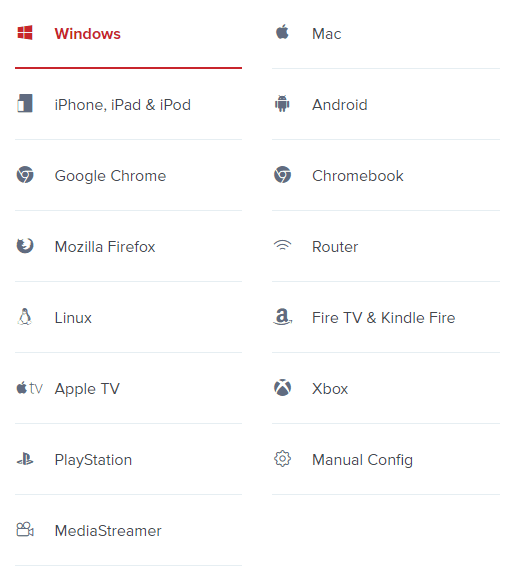This screenshot has height=573, width=516.
Task: Click the red Windows logo icon
Action: coord(25,33)
